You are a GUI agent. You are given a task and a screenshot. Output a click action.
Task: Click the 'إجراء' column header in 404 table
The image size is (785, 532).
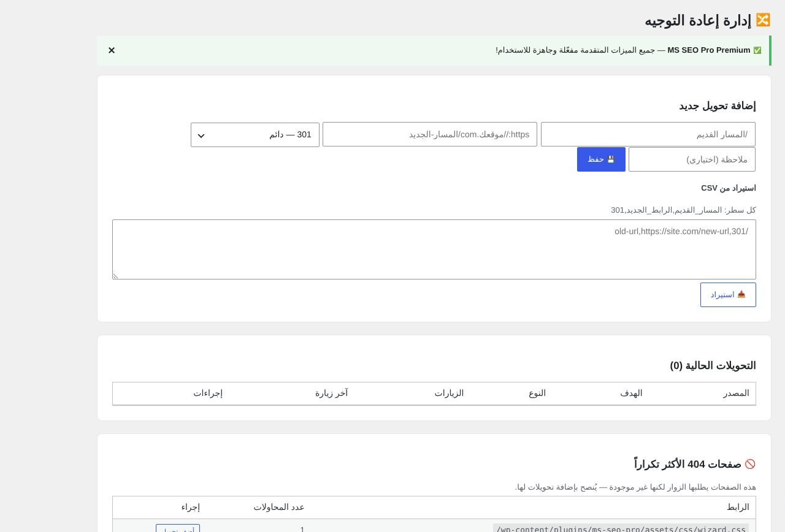click(190, 507)
